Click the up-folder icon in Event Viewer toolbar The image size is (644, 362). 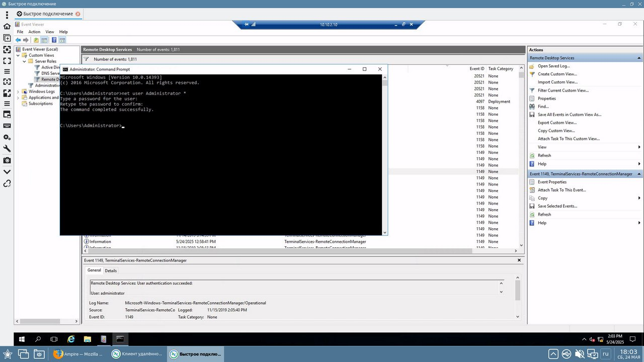tap(36, 40)
